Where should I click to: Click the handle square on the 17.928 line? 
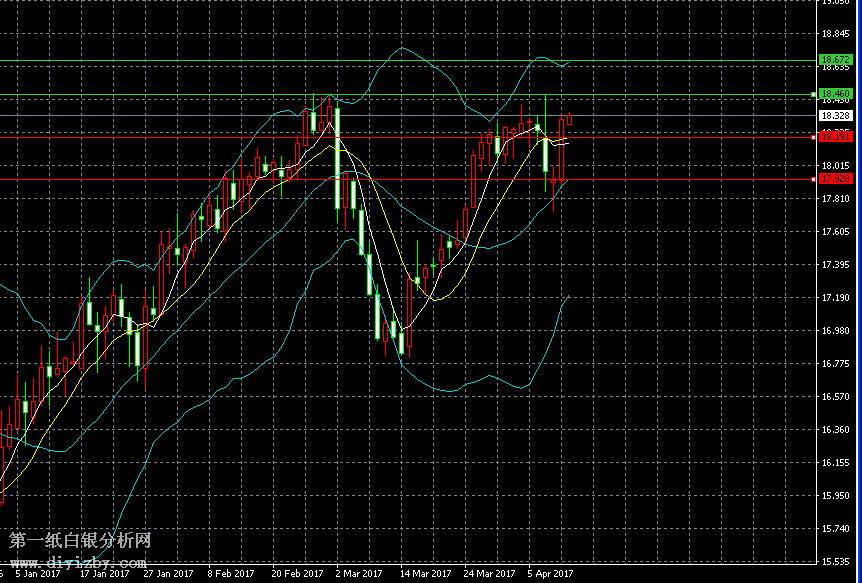click(x=812, y=179)
